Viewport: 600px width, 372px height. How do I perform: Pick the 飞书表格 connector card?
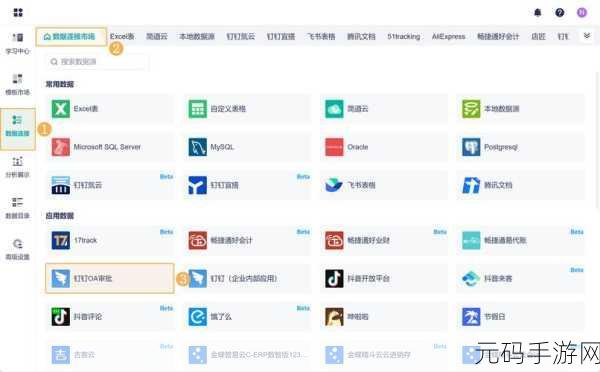(x=384, y=185)
